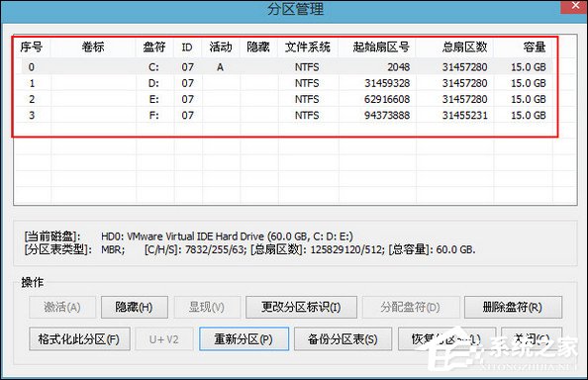Click the 文件系统 column header
This screenshot has width=588, height=380.
click(x=308, y=47)
